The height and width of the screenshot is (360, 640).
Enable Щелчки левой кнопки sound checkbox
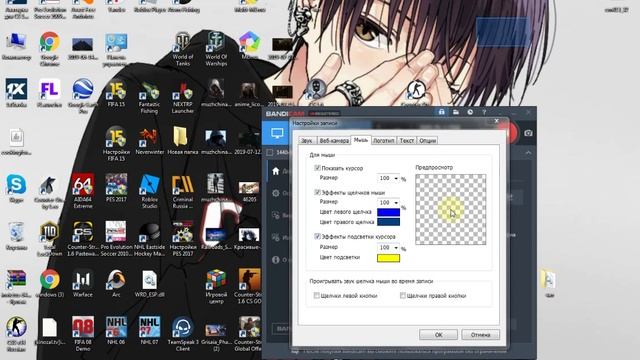click(316, 296)
